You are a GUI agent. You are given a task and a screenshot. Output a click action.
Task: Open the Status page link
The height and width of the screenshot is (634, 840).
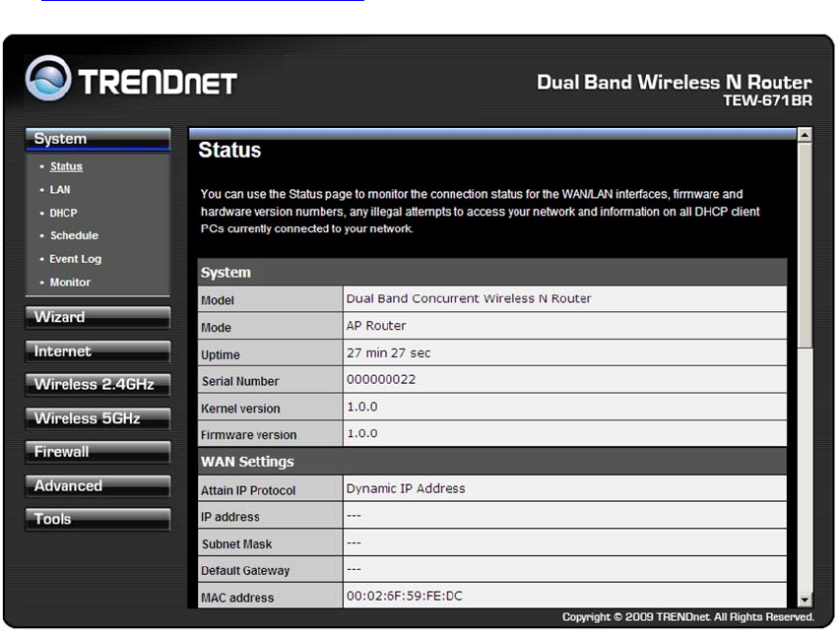[x=66, y=166]
